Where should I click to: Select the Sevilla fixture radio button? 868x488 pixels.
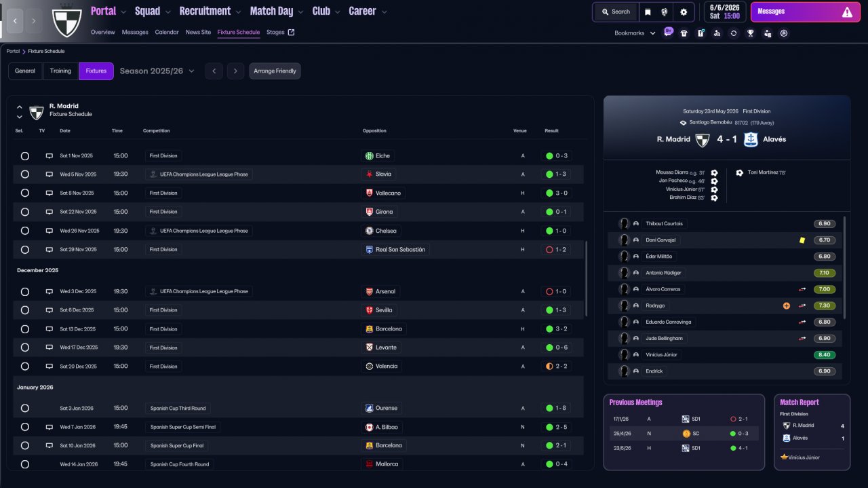(x=25, y=310)
